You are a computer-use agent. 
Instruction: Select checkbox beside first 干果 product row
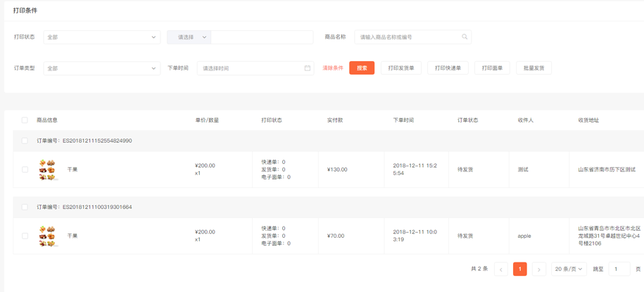(x=25, y=170)
